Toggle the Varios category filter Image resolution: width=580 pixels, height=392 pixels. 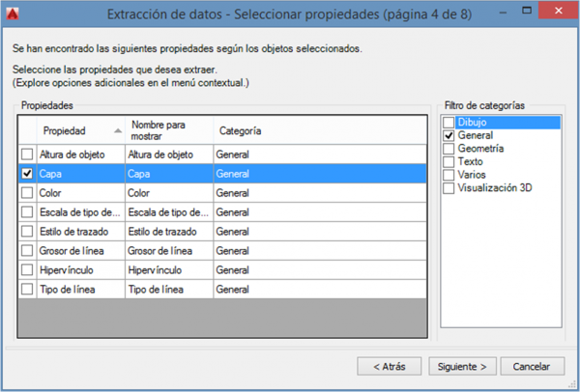coord(449,174)
